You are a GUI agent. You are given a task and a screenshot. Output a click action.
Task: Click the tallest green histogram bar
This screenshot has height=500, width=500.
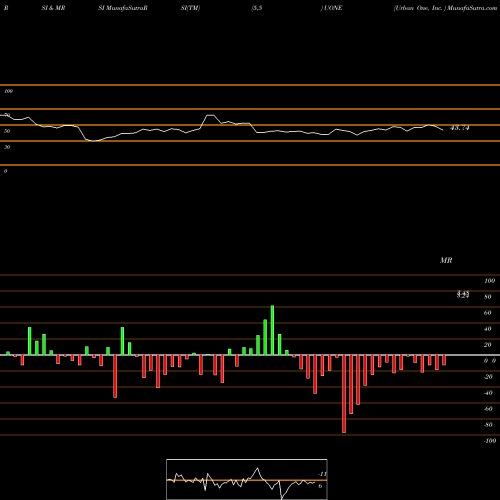[x=272, y=330]
